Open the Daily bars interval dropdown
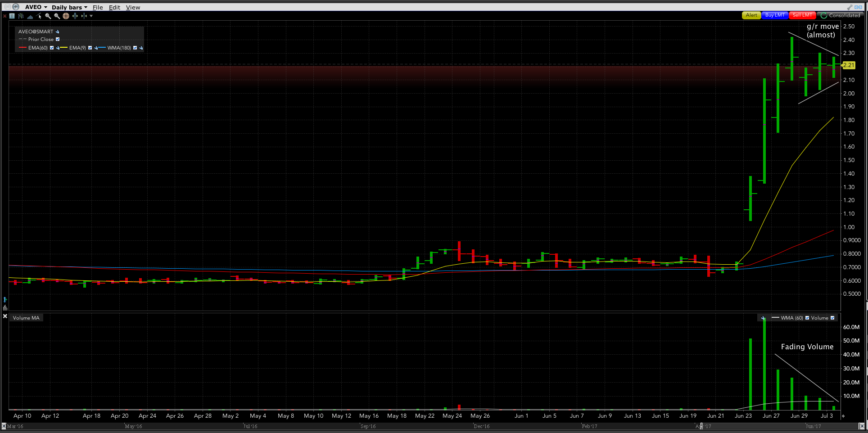 pos(69,7)
